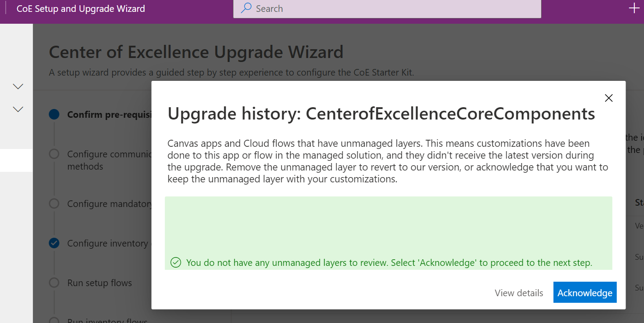Click the green acknowledgement message banner
This screenshot has width=644, height=323.
point(389,233)
